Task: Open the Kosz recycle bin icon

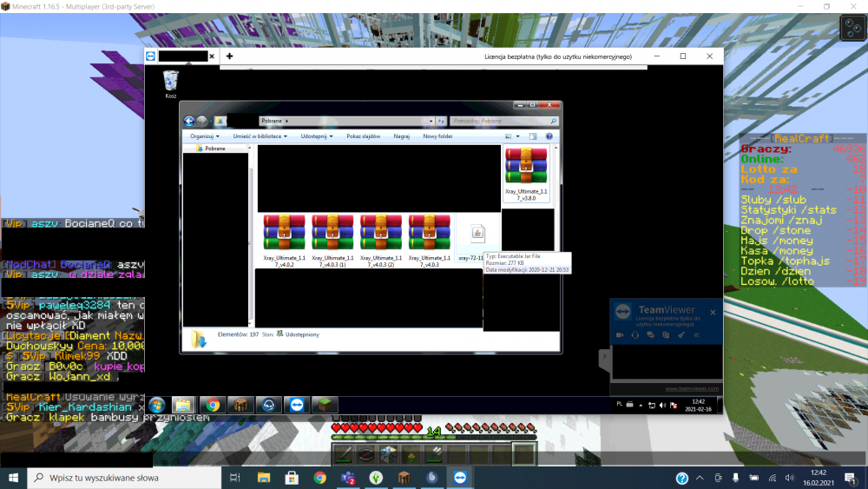Action: coord(170,82)
